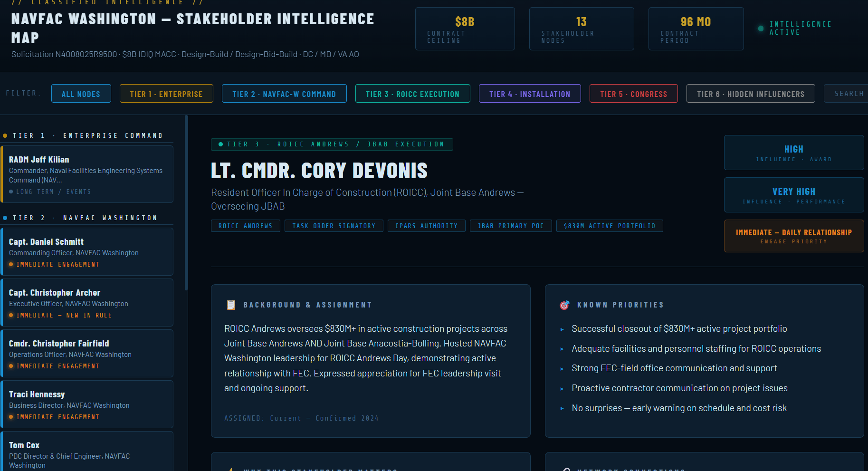Filter by Tier 2 · NAVFAC-W Command
Viewport: 868px width, 471px height.
click(x=284, y=94)
